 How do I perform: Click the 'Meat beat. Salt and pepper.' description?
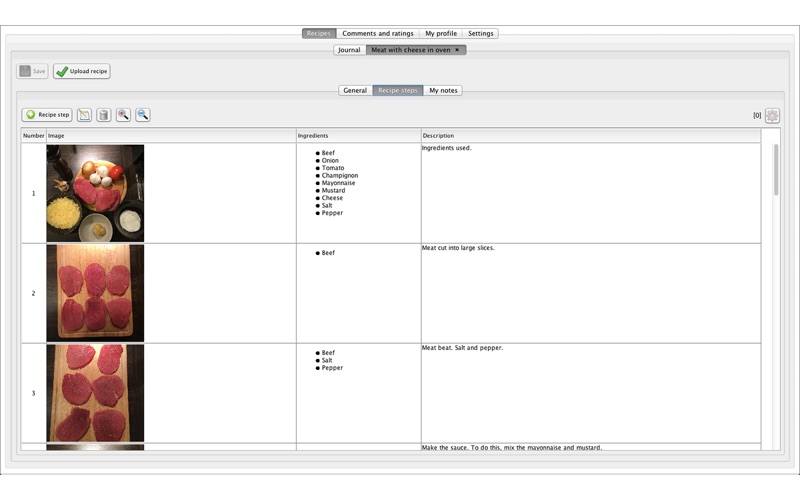(x=462, y=348)
